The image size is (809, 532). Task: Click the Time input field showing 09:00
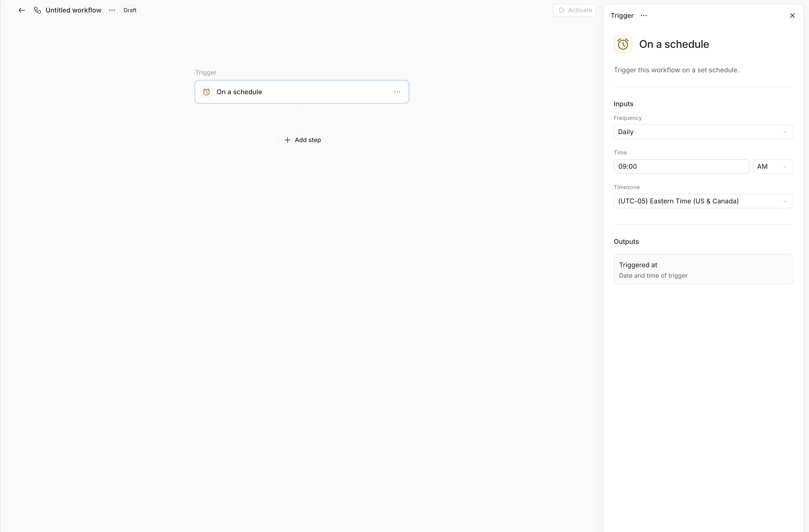click(x=681, y=166)
